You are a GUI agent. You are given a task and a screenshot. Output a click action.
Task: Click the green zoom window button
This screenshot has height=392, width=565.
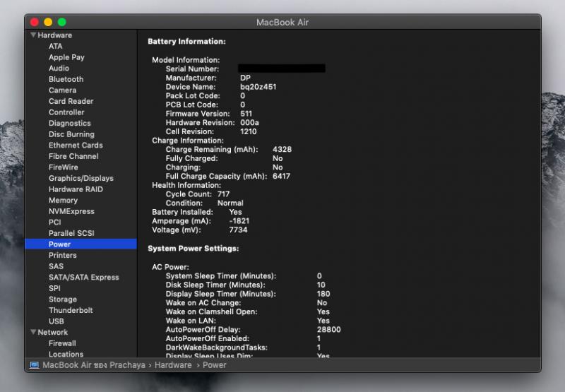62,23
